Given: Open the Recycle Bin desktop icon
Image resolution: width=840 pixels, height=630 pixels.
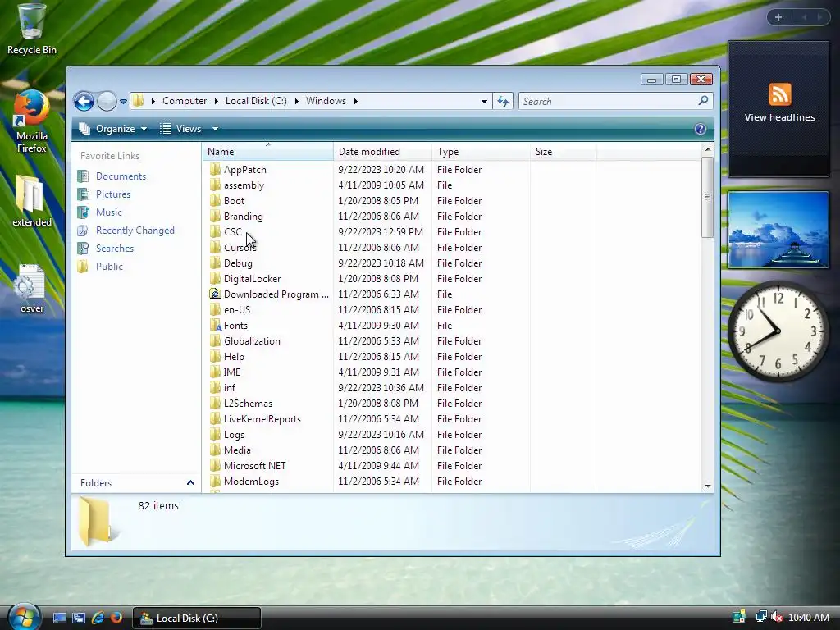Looking at the screenshot, I should pos(32,30).
